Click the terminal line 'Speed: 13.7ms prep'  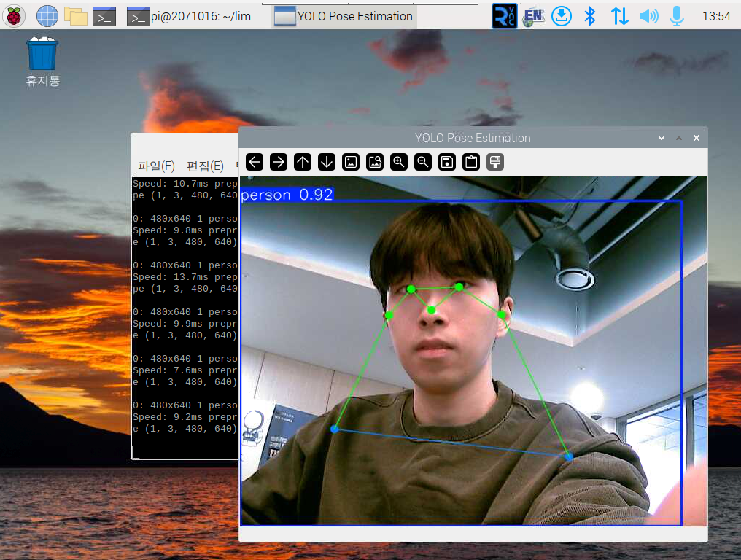[x=185, y=277]
